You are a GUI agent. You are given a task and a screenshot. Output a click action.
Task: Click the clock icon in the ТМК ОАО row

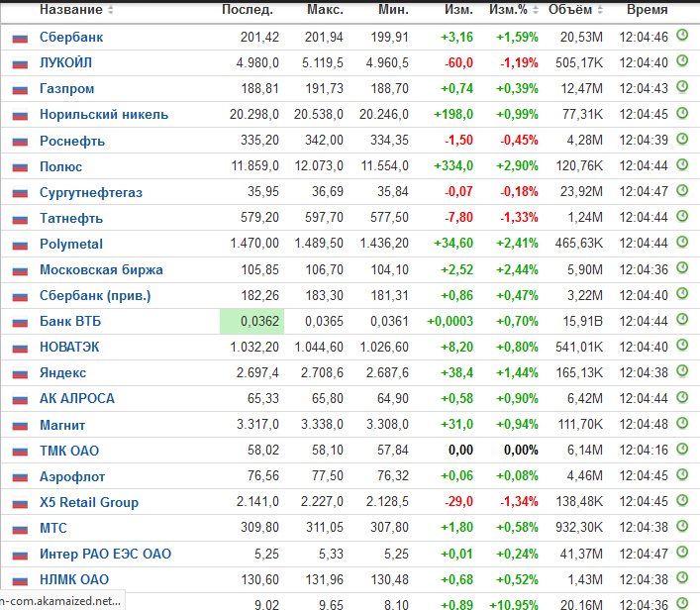point(682,449)
